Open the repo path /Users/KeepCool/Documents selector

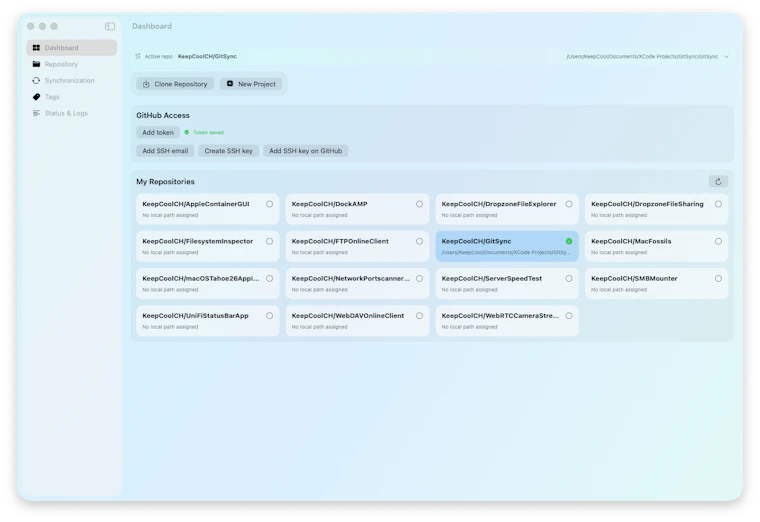(x=642, y=57)
